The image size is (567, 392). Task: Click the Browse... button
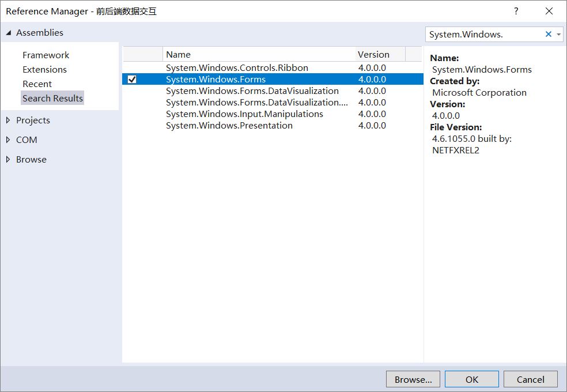click(413, 379)
